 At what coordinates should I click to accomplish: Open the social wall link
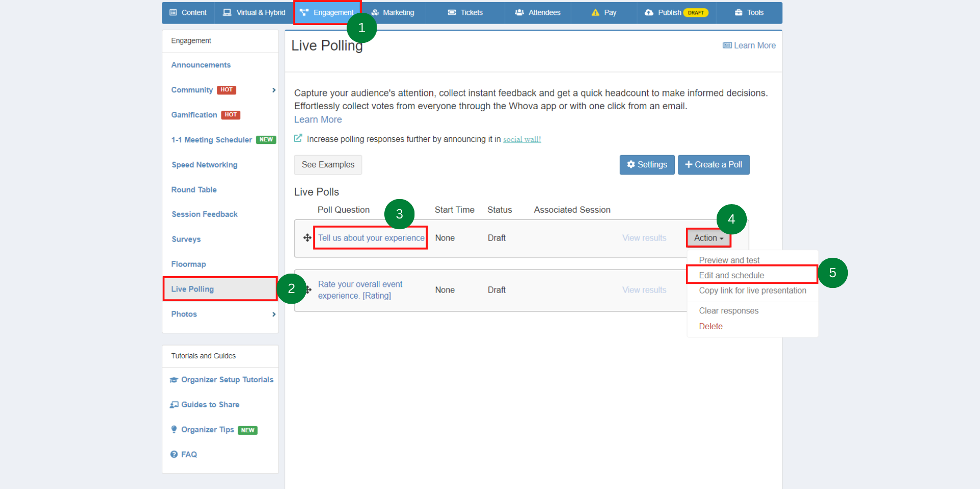522,139
